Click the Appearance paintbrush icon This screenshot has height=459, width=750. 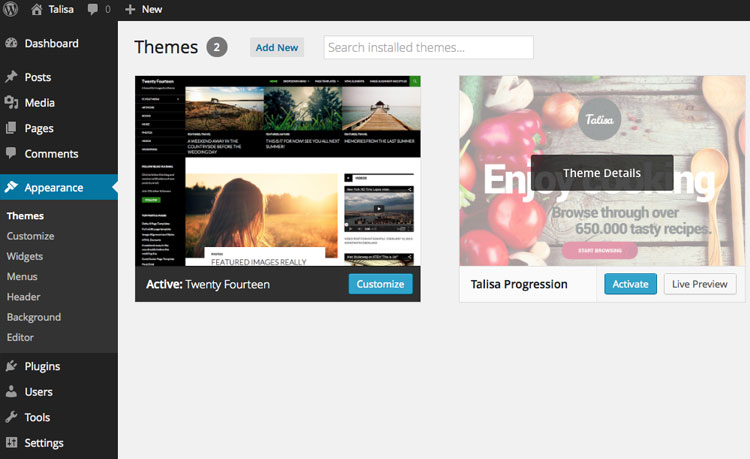[x=11, y=187]
